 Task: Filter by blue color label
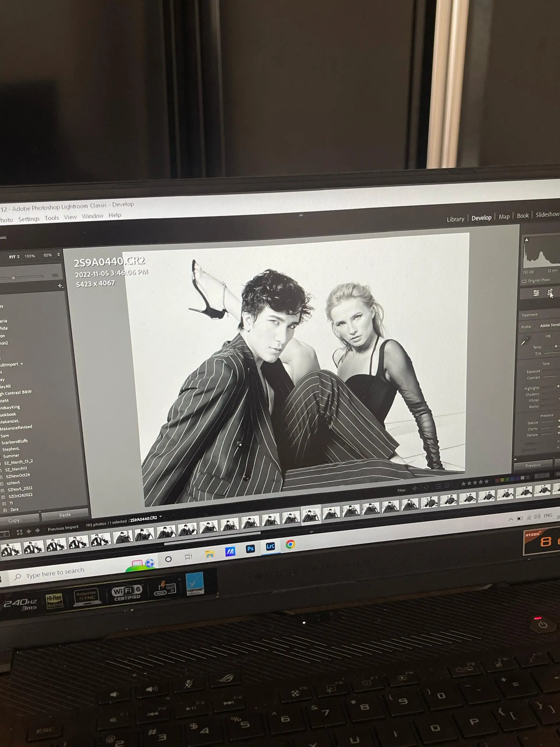coord(513,479)
